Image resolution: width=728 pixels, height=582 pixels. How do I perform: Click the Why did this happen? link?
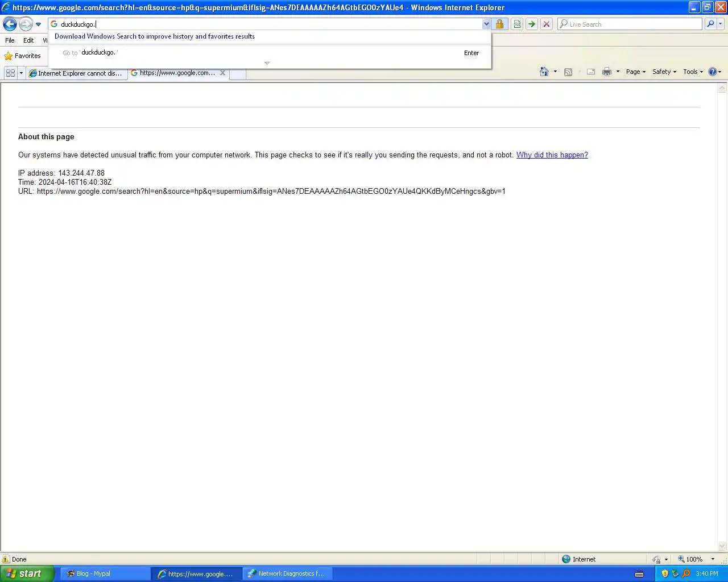pos(552,155)
